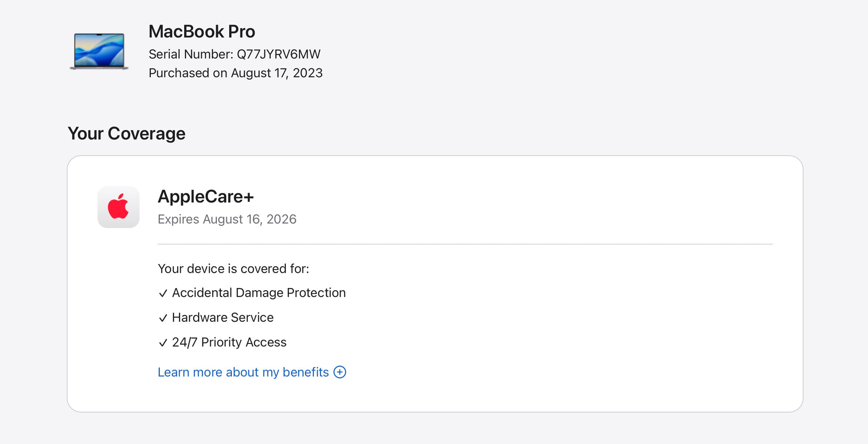Screen dimensions: 868x444
Task: Click the MacBook Pro device thumbnail
Action: (x=99, y=51)
